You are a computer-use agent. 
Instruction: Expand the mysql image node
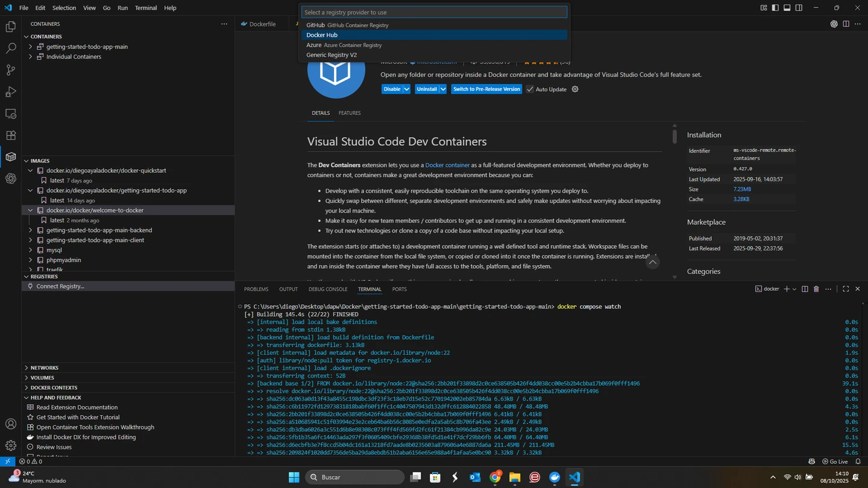[31, 250]
